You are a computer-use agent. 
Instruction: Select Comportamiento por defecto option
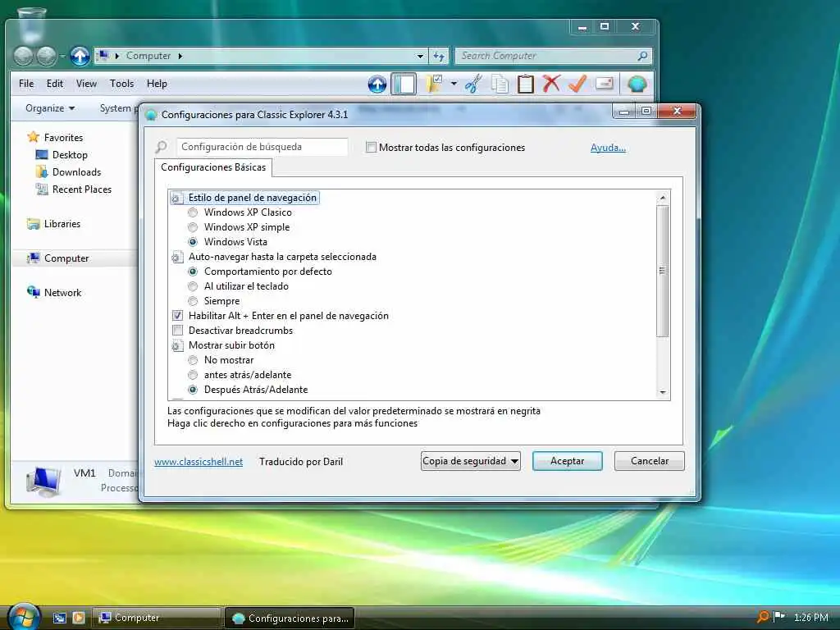point(193,272)
